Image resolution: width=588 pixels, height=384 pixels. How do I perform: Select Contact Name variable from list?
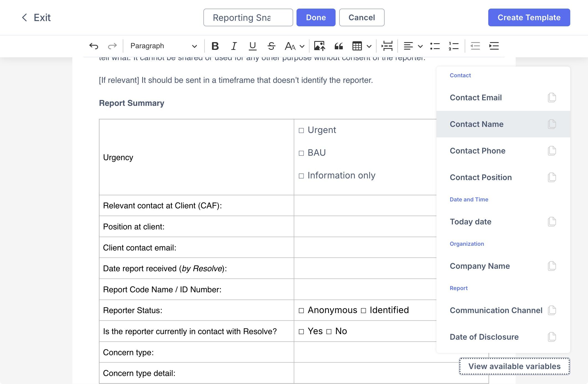pos(477,124)
